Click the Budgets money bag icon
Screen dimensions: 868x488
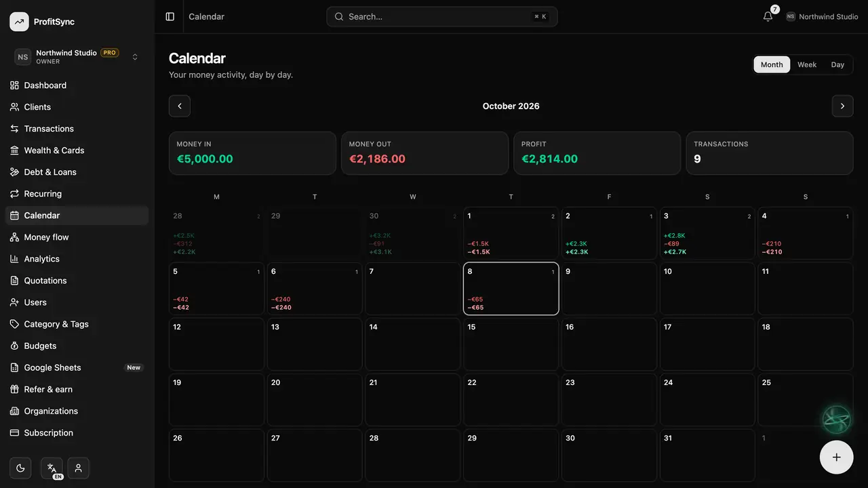click(x=14, y=346)
